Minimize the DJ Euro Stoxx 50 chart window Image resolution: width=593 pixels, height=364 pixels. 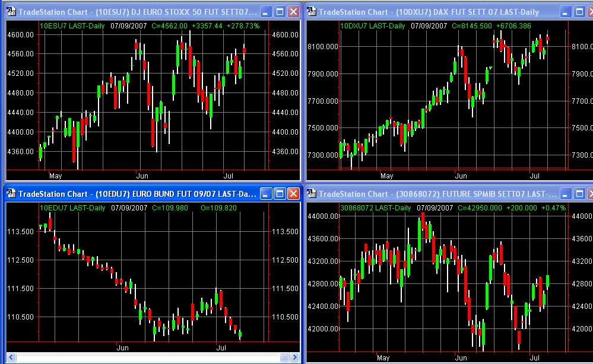click(266, 11)
